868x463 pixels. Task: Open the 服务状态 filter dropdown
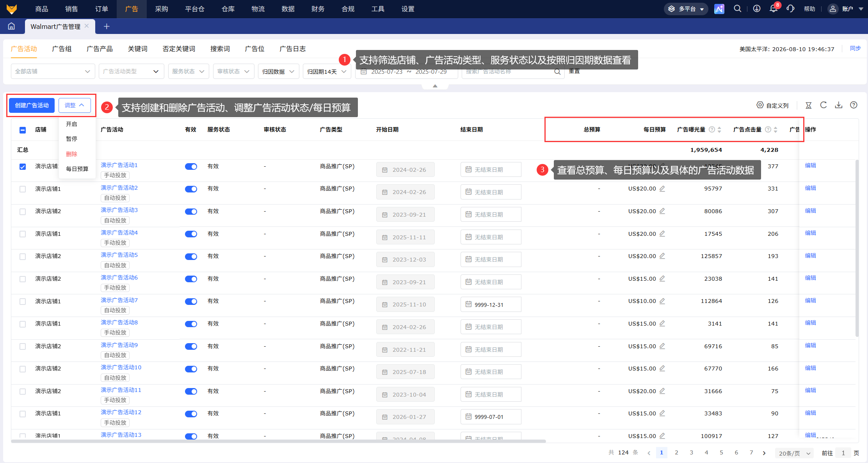coord(189,71)
